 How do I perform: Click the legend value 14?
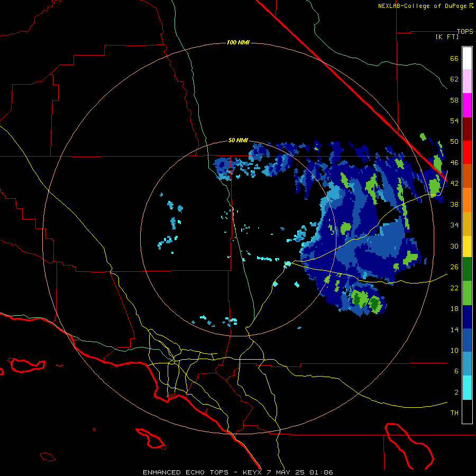pos(454,329)
